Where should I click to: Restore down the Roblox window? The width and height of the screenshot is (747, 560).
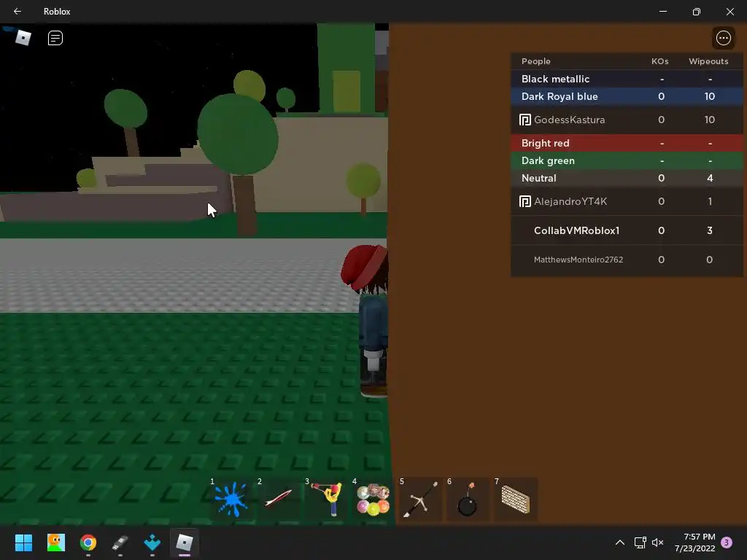(697, 12)
